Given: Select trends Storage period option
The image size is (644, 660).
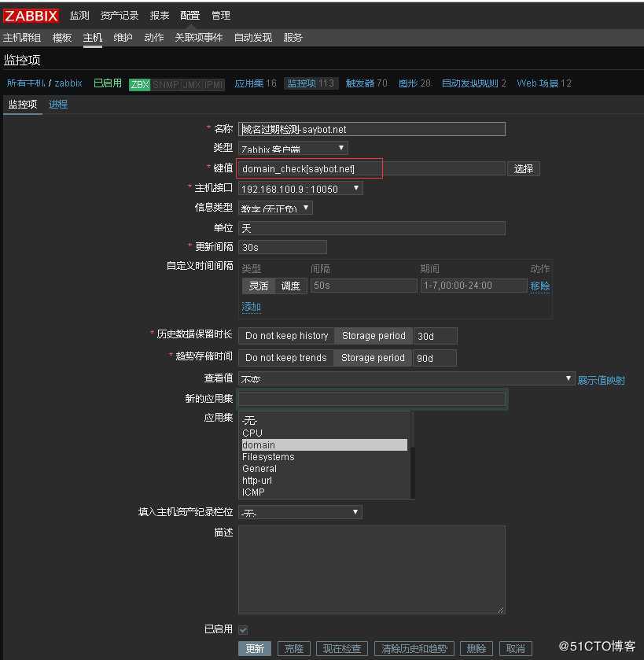Looking at the screenshot, I should tap(373, 358).
